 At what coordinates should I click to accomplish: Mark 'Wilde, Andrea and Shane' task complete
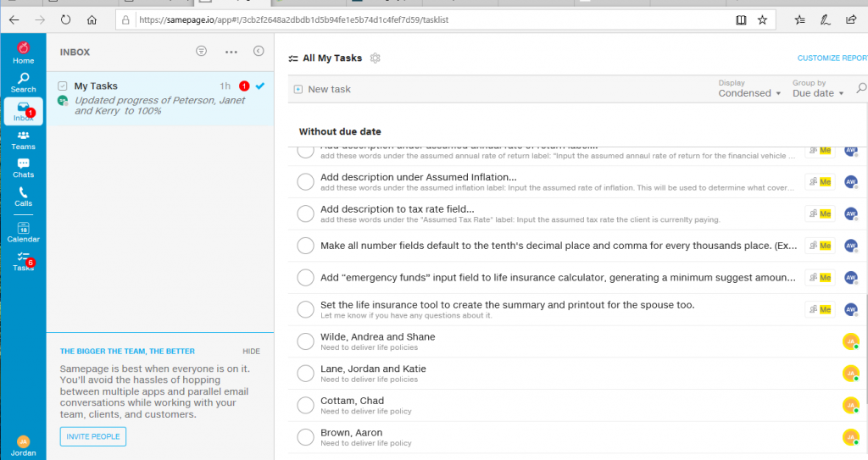pyautogui.click(x=305, y=341)
